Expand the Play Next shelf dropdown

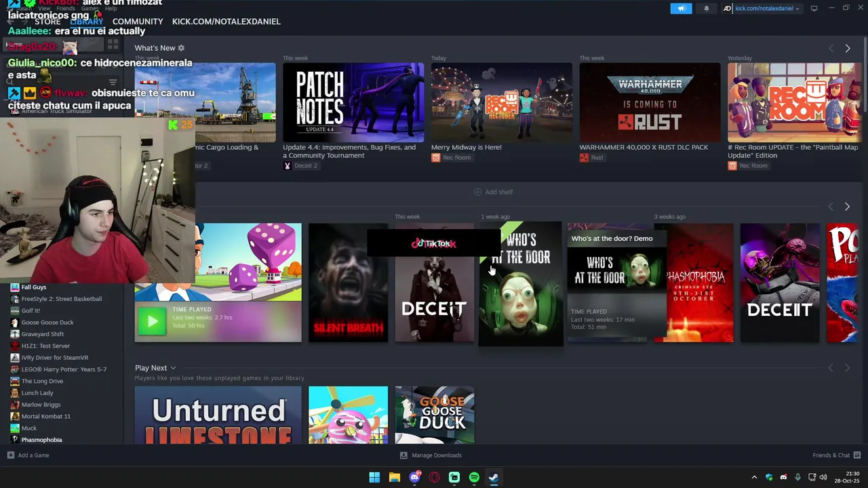(x=173, y=368)
